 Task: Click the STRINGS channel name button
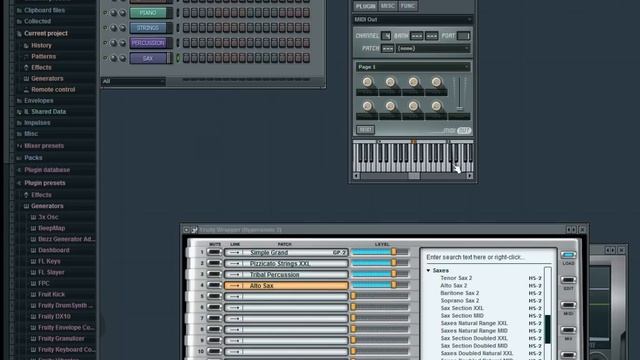click(x=148, y=28)
